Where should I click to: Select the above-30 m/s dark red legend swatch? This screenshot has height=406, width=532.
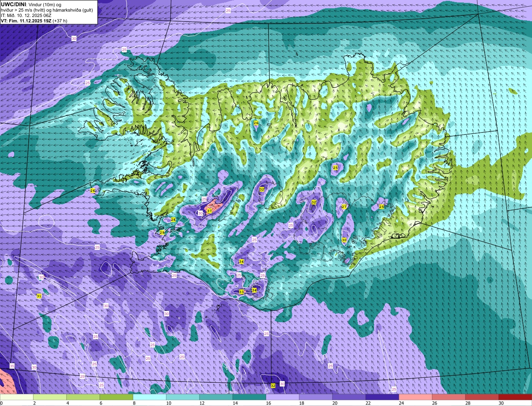click(x=515, y=397)
